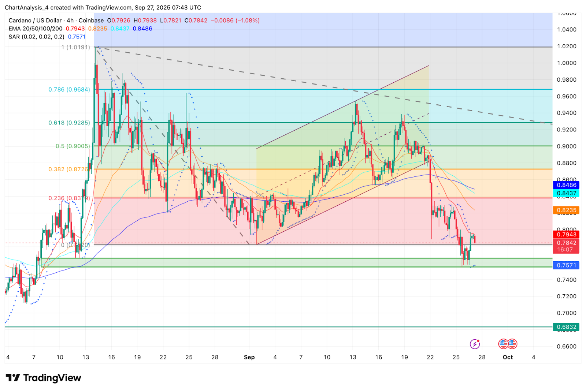586x392 pixels.
Task: Click the Sep label on time axis
Action: click(249, 357)
